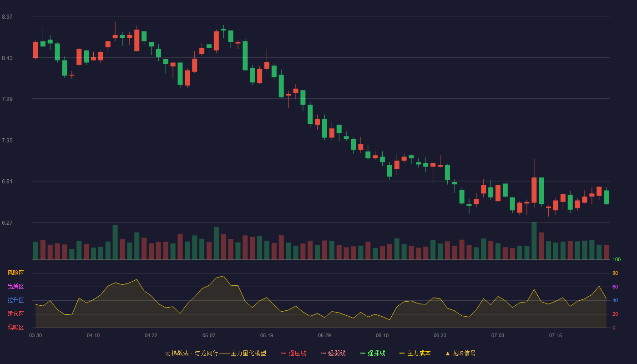Image resolution: width=637 pixels, height=364 pixels.
Task: Click the 05-29 date label
Action: [324, 335]
